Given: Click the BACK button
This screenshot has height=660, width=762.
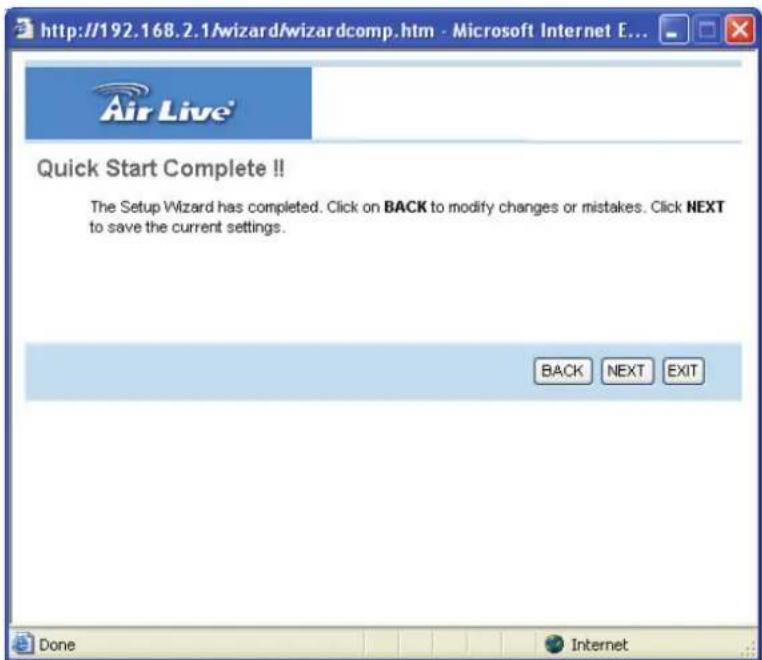Looking at the screenshot, I should 562,371.
